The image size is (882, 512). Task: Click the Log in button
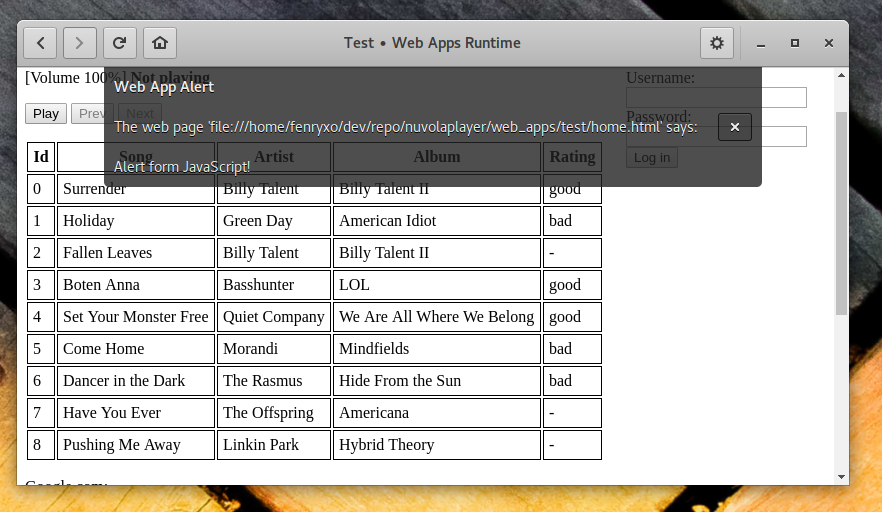652,158
